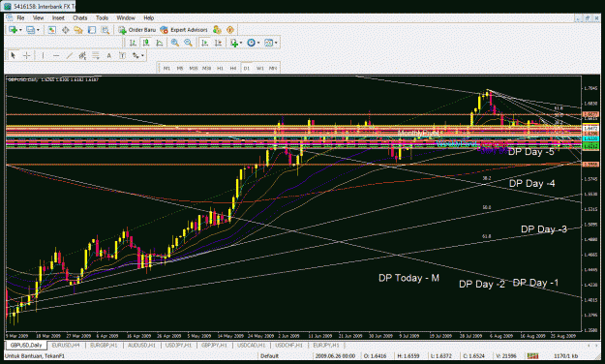Select the text tool marked A
This screenshot has height=364, width=605.
point(108,55)
